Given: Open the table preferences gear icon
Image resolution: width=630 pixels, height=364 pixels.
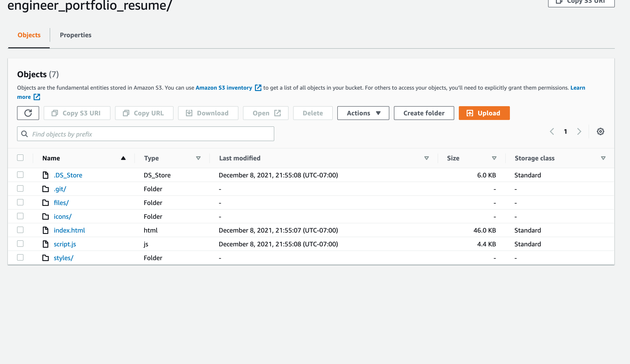Looking at the screenshot, I should 600,132.
